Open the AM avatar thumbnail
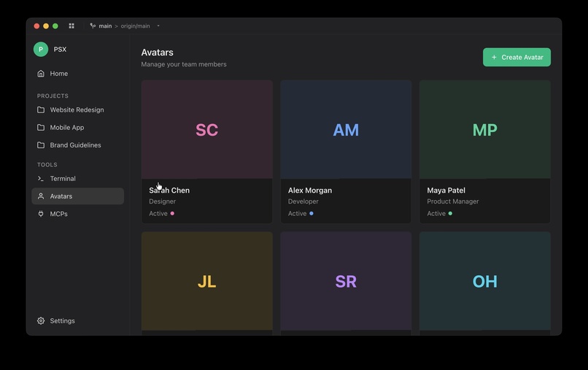 (x=346, y=129)
